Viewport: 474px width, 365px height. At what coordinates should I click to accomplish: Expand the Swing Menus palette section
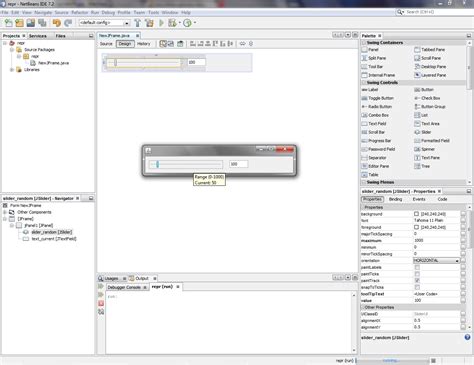coord(364,182)
